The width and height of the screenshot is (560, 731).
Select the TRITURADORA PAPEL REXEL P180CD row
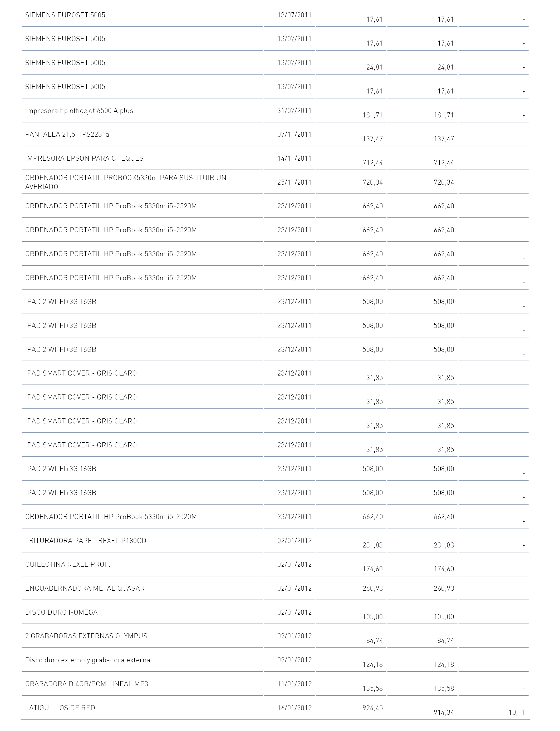(x=275, y=540)
